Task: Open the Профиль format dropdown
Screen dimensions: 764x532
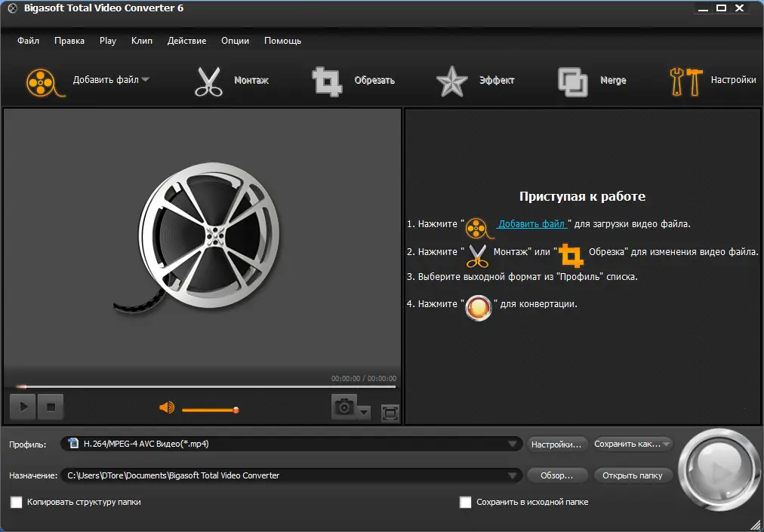Action: [514, 444]
